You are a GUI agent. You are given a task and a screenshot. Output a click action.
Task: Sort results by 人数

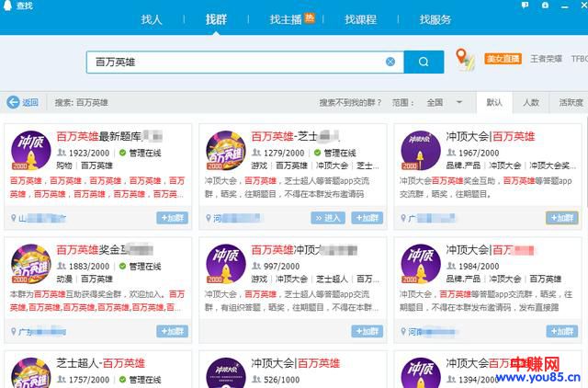(531, 103)
